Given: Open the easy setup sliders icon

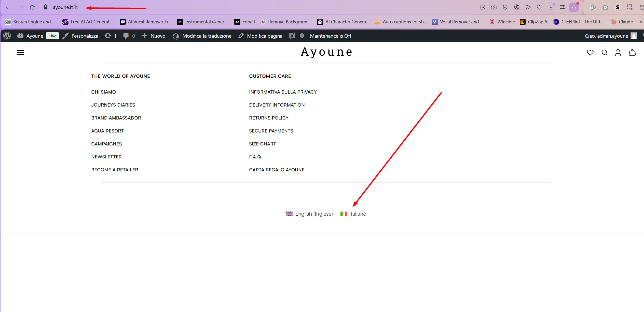Looking at the screenshot, I should click(563, 7).
